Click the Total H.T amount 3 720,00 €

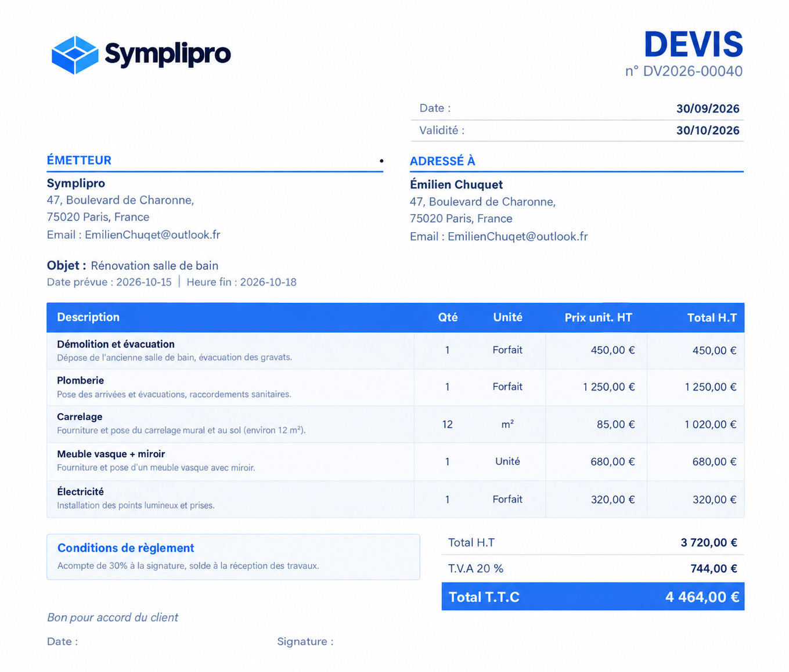(709, 543)
